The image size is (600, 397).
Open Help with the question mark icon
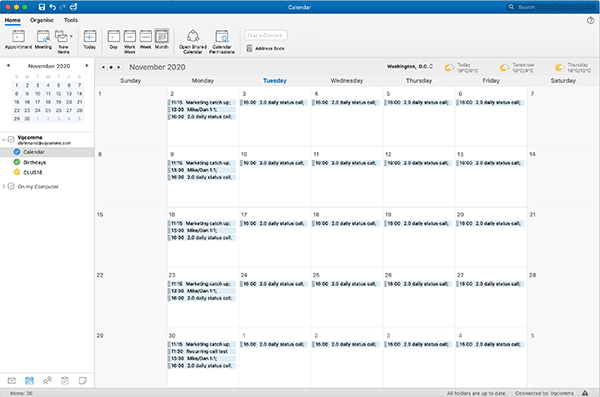click(x=590, y=20)
